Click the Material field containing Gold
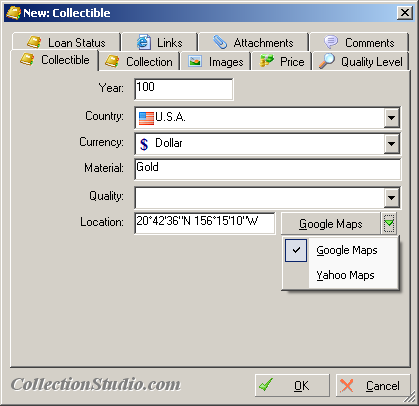Screen dimensions: 419x406 (268, 169)
